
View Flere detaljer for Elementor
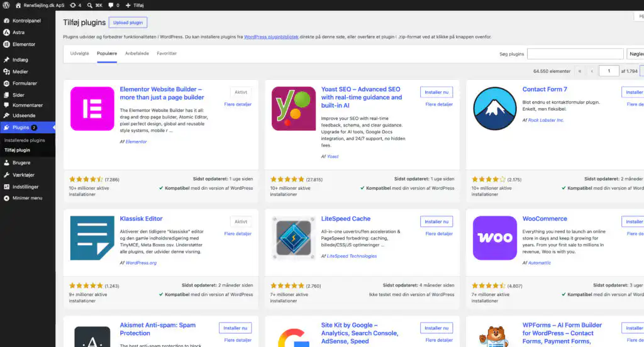coord(238,104)
